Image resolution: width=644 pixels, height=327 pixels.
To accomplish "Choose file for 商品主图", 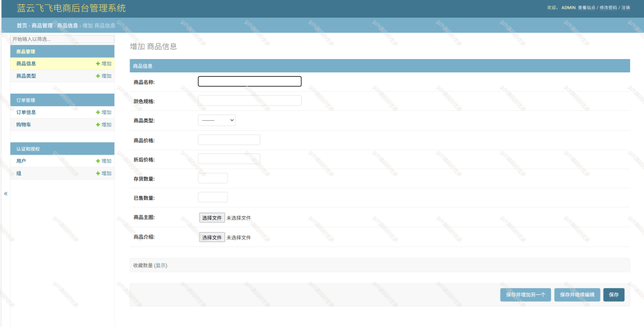I will click(x=212, y=218).
